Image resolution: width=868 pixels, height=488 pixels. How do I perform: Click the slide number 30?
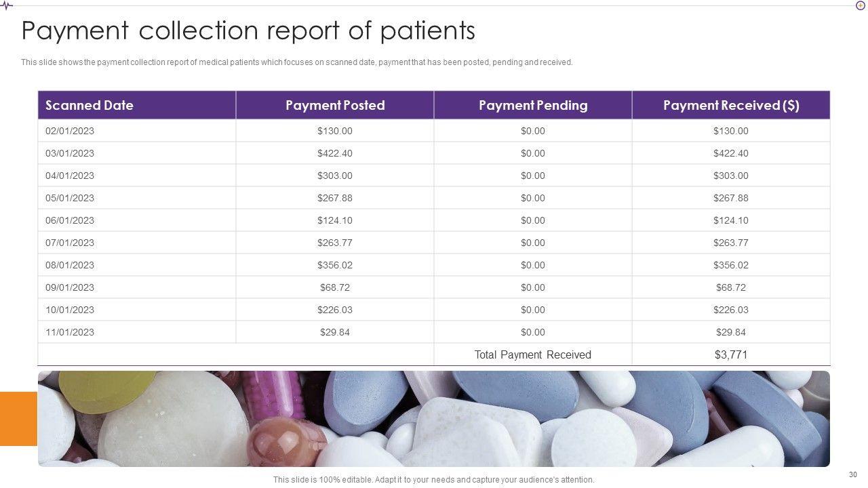click(853, 474)
